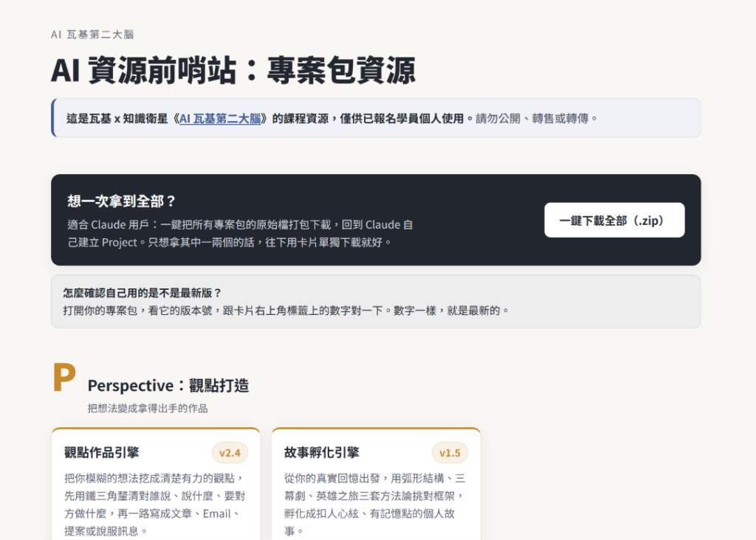Click the 觀點作品引擎 card title
The width and height of the screenshot is (756, 540).
coord(102,452)
